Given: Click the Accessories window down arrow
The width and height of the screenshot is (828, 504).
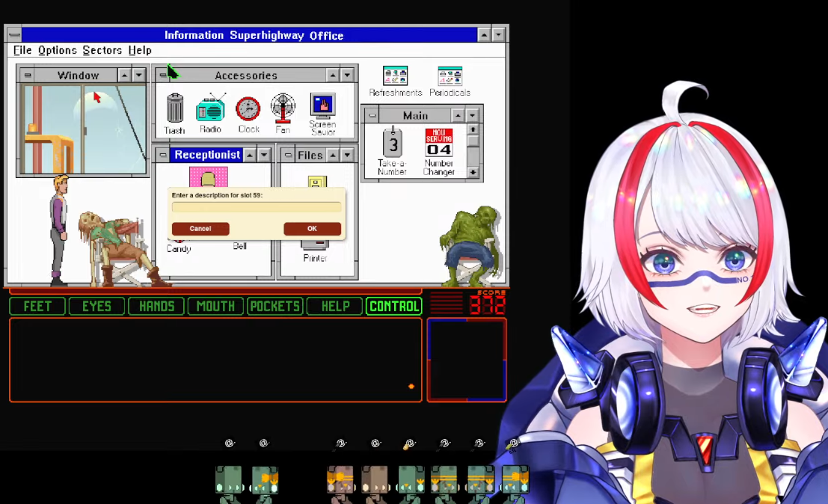Looking at the screenshot, I should pyautogui.click(x=347, y=75).
